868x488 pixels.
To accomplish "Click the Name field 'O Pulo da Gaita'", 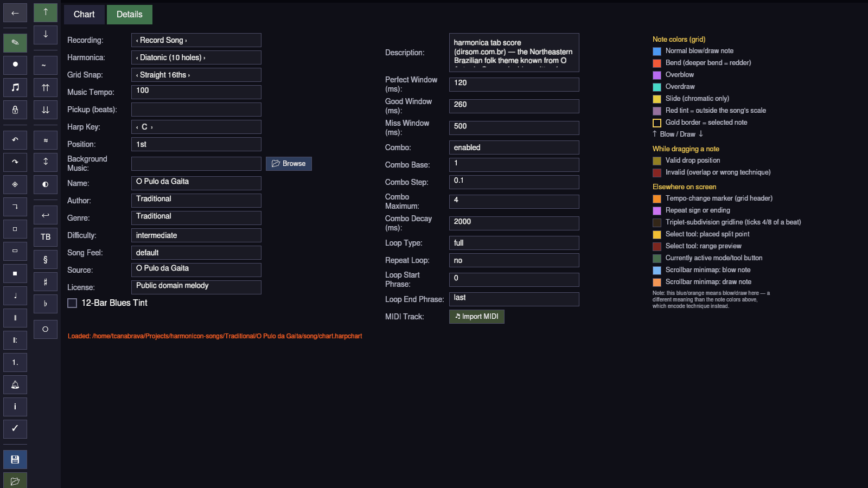I will [x=196, y=183].
